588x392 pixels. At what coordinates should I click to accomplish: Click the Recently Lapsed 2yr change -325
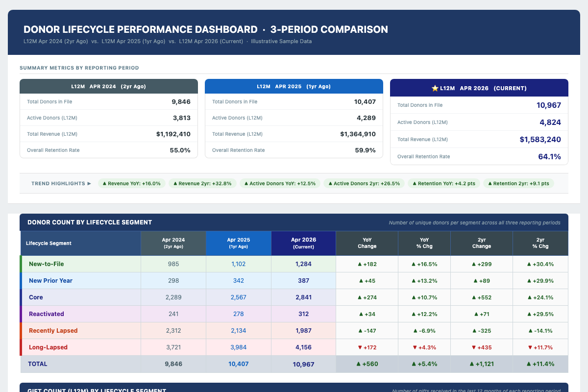point(481,331)
